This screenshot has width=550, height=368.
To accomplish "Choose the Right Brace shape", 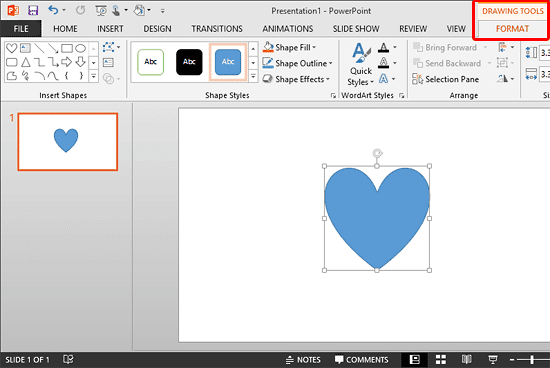I will pyautogui.click(x=81, y=76).
